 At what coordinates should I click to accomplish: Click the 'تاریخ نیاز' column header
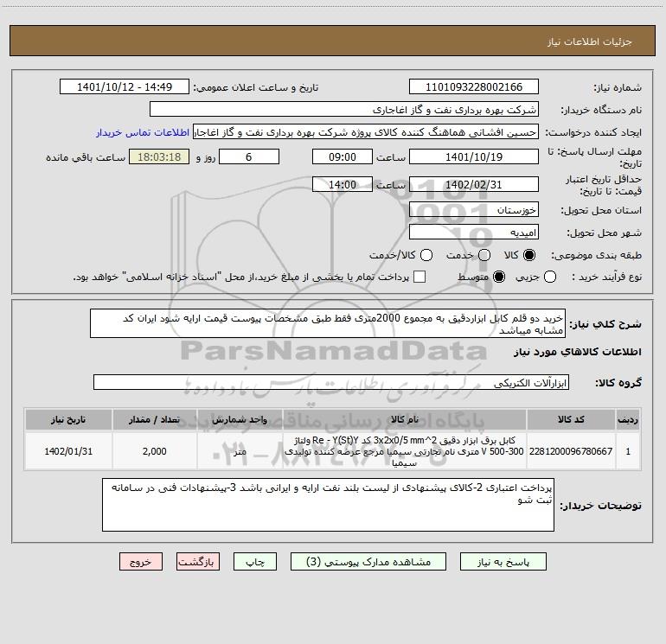68,419
